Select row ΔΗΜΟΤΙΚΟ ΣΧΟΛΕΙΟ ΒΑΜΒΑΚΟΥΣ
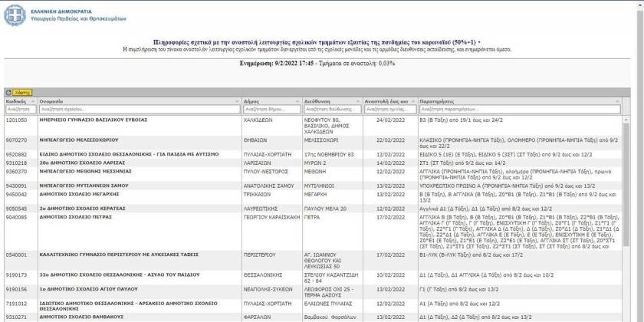Screen dimensions: 644x322 [x=313, y=317]
